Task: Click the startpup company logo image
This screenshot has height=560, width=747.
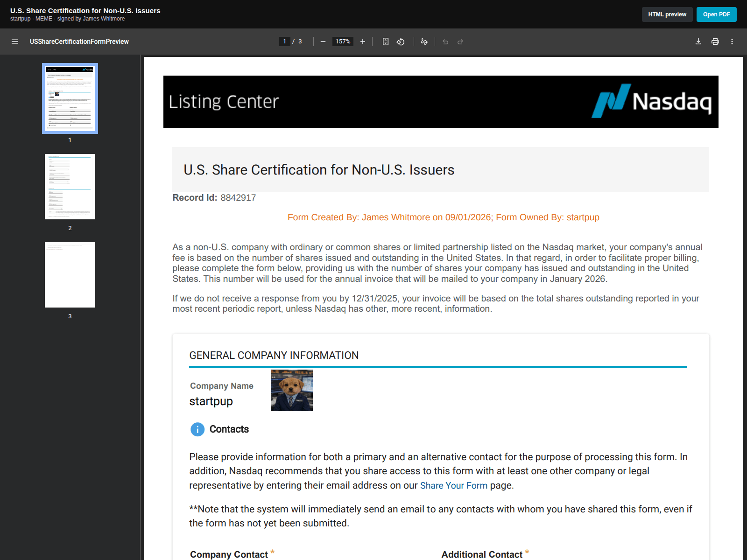Action: (x=292, y=391)
